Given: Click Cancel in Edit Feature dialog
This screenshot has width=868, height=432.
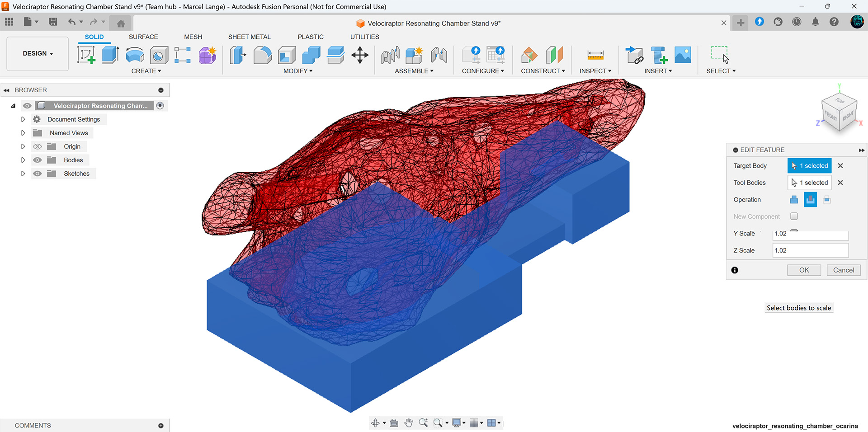Looking at the screenshot, I should click(844, 270).
